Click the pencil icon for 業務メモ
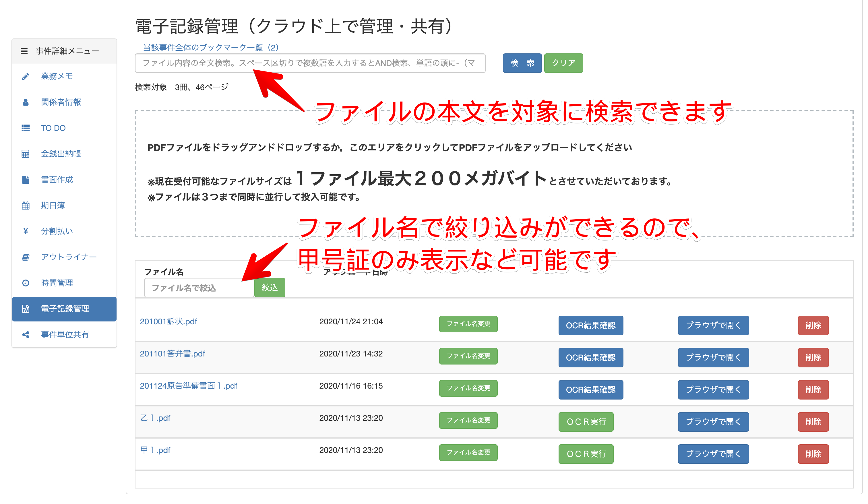Image resolution: width=868 pixels, height=504 pixels. pos(26,76)
